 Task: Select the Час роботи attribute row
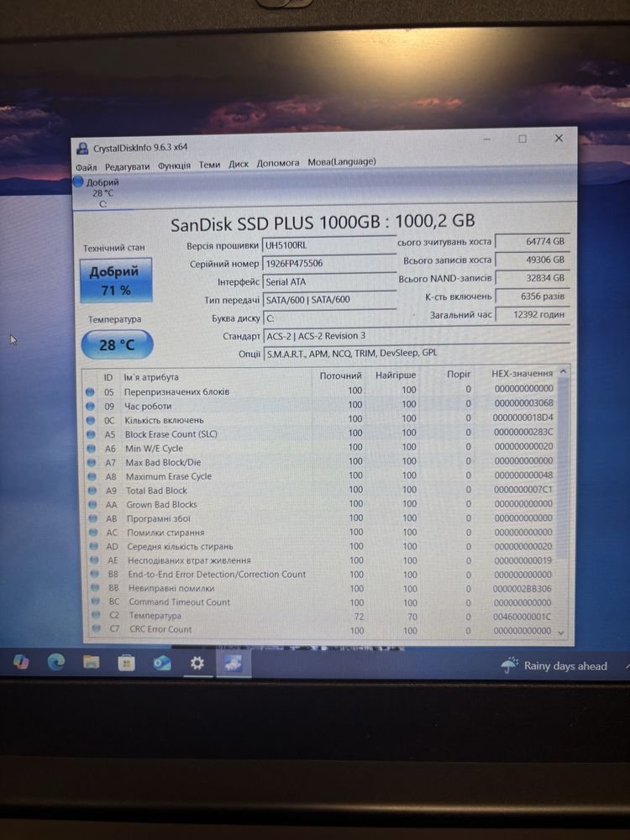[320, 405]
